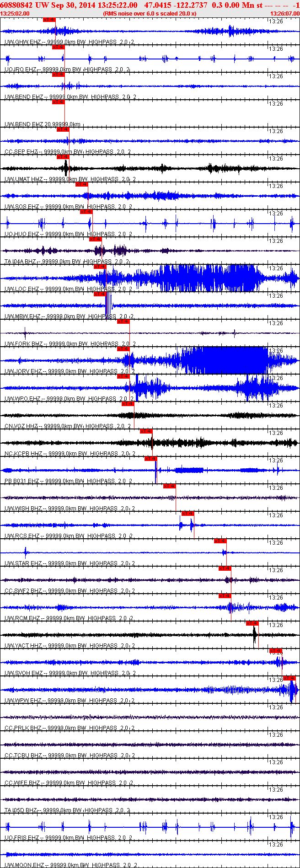Click the red pick marker on UW.JORV trace

123,349
